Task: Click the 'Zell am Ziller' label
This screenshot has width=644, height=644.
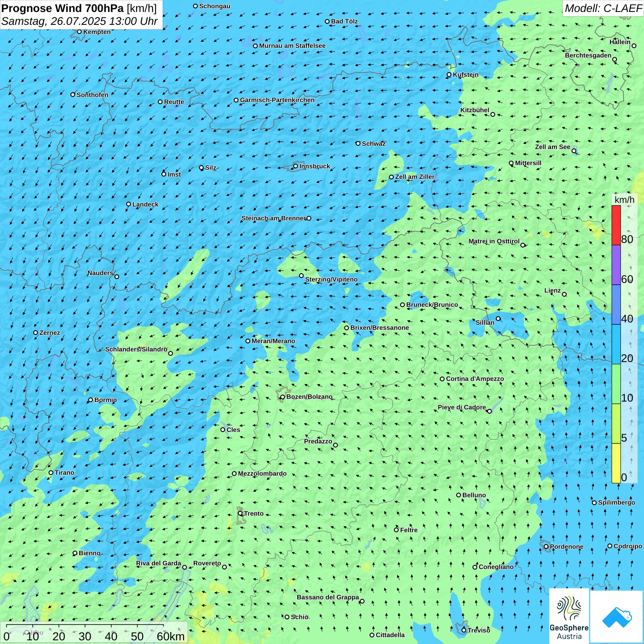Action: tap(415, 177)
